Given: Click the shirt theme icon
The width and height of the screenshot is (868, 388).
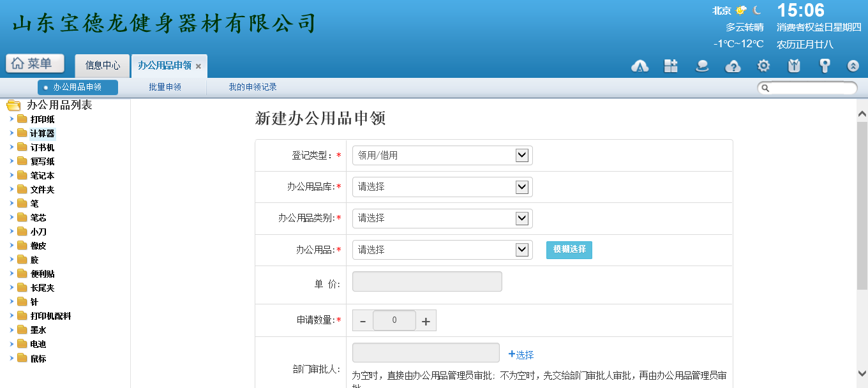Looking at the screenshot, I should 794,66.
